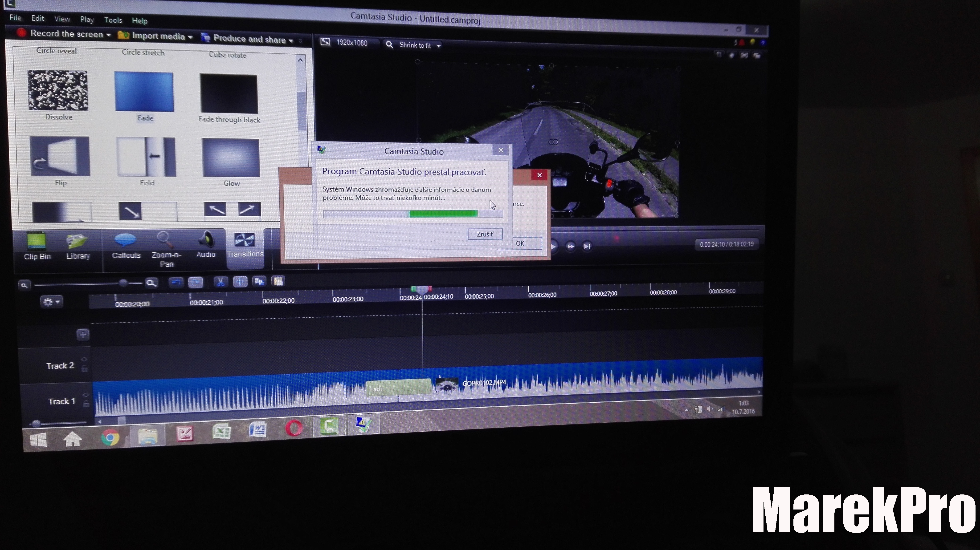Expand the Record the screen dropdown

point(108,35)
